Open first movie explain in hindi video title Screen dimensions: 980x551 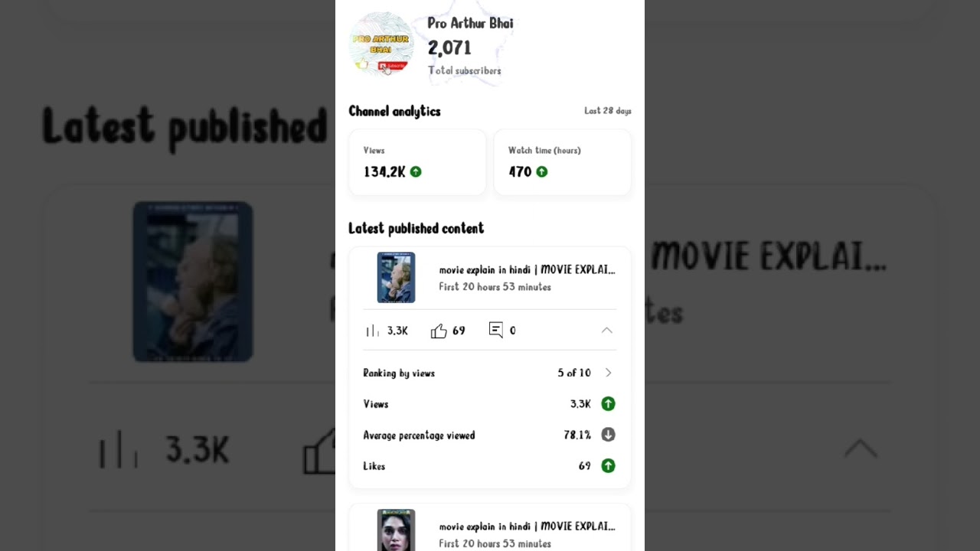point(527,269)
